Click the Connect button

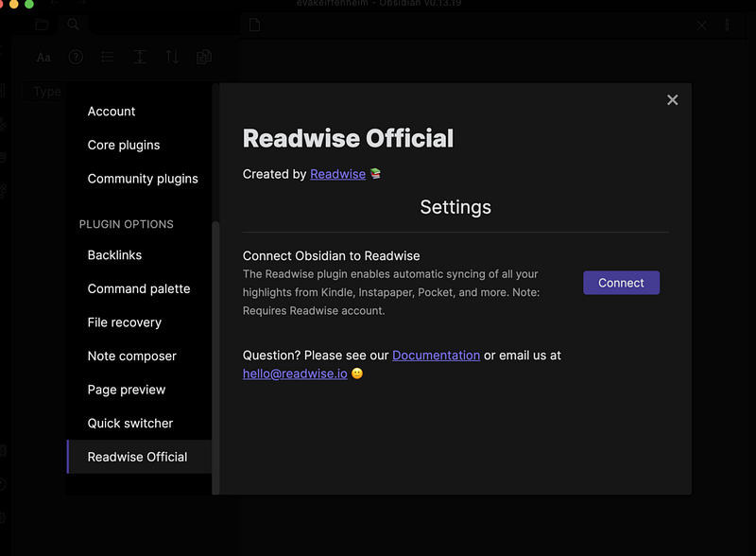(x=621, y=283)
